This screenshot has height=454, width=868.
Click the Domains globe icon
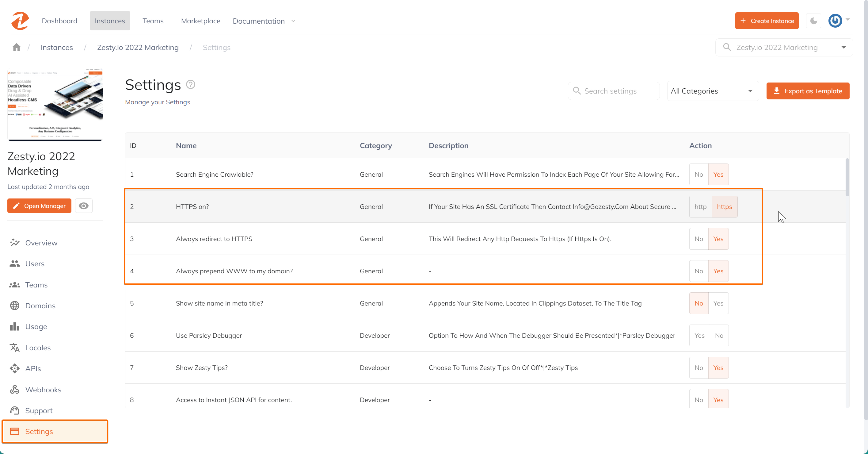tap(14, 306)
